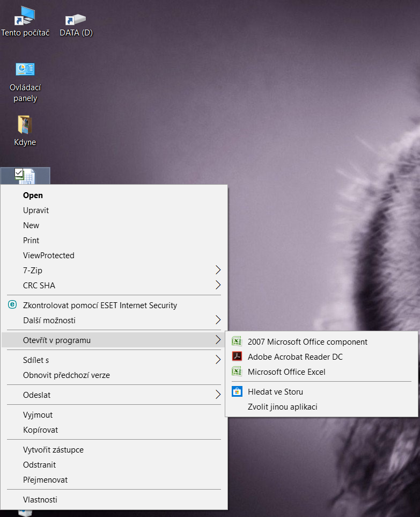Screen dimensions: 420x517
Task: Open with 2007 Microsoft Office component
Action: [321, 342]
